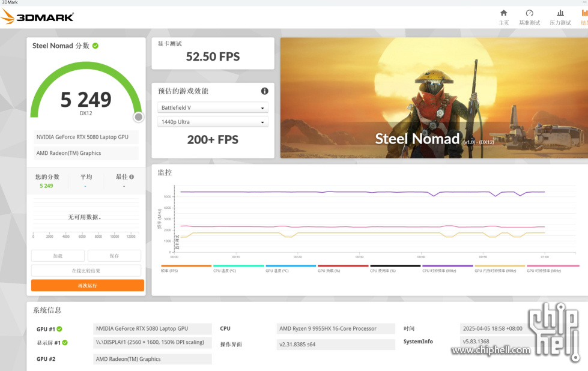Click the benchmark gauge icon
This screenshot has width=588, height=371.
point(530,13)
